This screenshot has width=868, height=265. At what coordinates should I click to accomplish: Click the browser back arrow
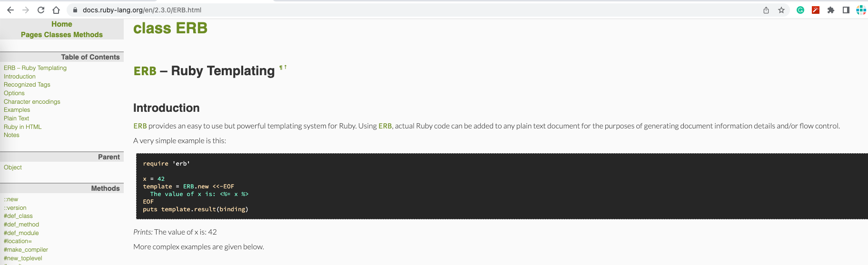10,10
